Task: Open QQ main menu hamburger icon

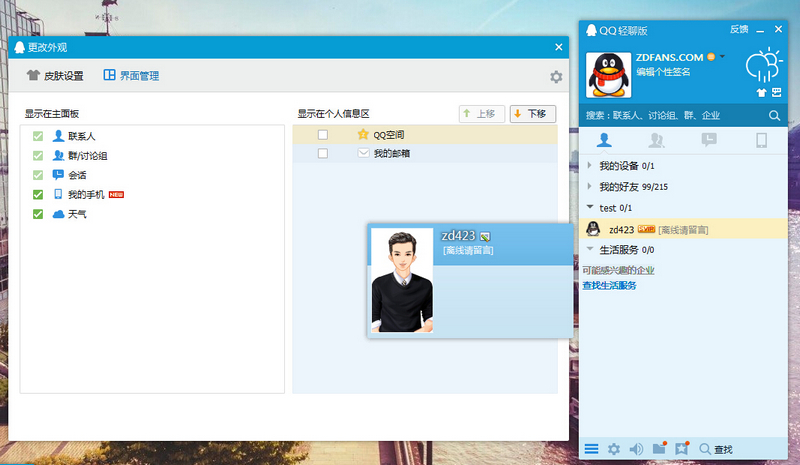Action: click(591, 450)
